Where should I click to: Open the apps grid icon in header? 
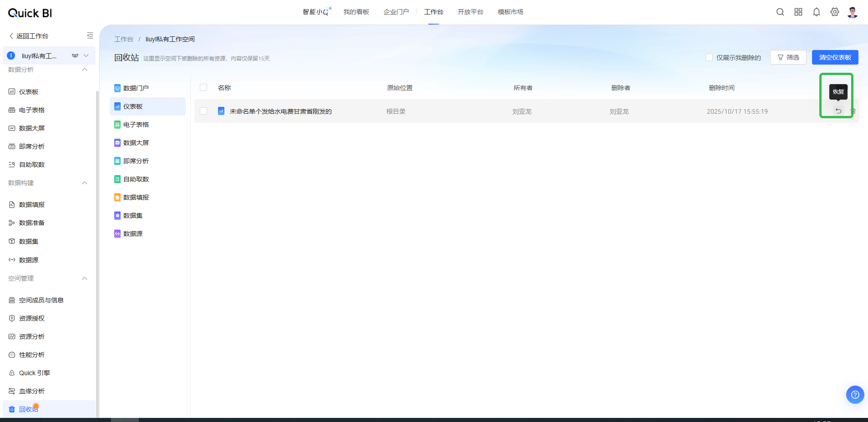coord(798,12)
